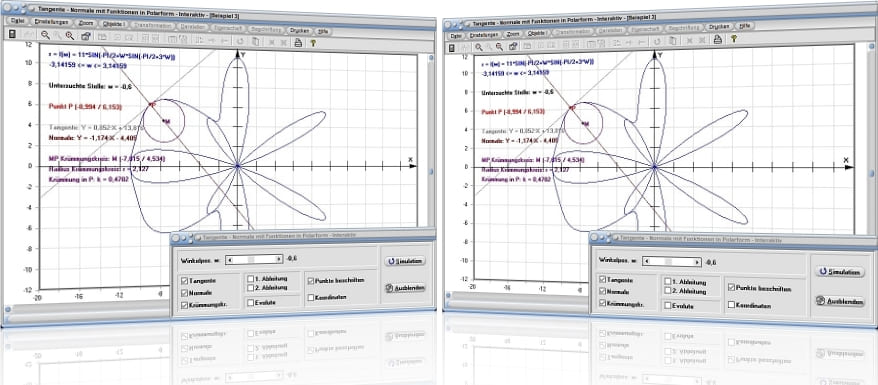The height and width of the screenshot is (385, 878).
Task: Open the Zoom menu in left window
Action: point(87,24)
